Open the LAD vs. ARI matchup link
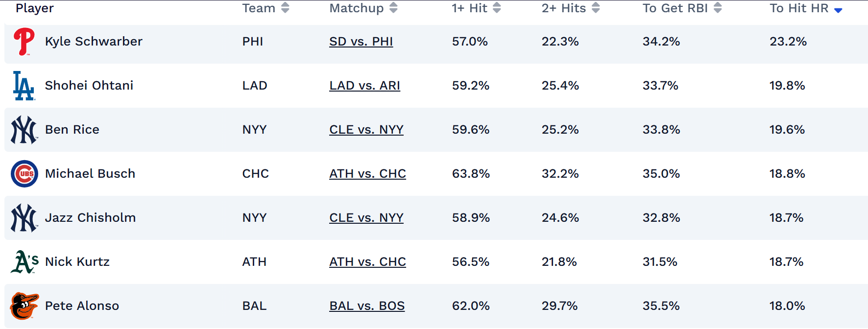Viewport: 868px width, 329px height. point(365,86)
